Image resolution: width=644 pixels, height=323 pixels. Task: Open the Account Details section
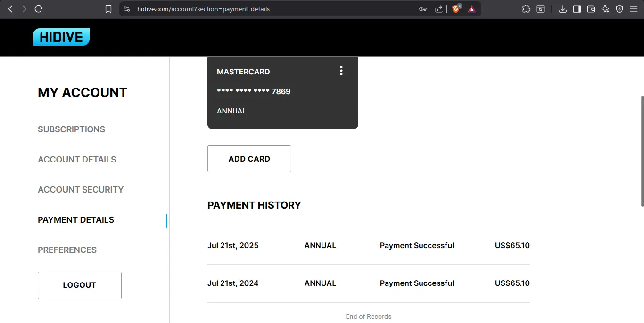[x=77, y=160]
